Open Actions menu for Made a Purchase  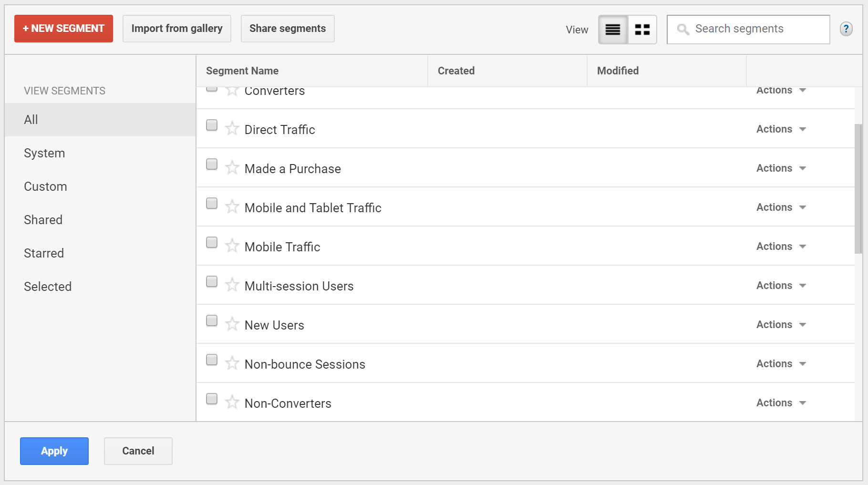point(781,168)
